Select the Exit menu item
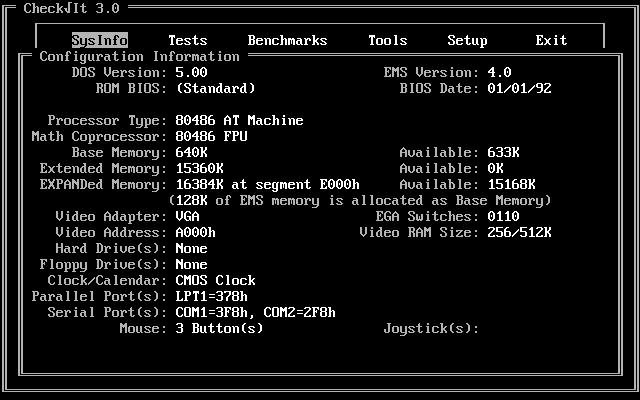This screenshot has height=400, width=640. pos(551,40)
